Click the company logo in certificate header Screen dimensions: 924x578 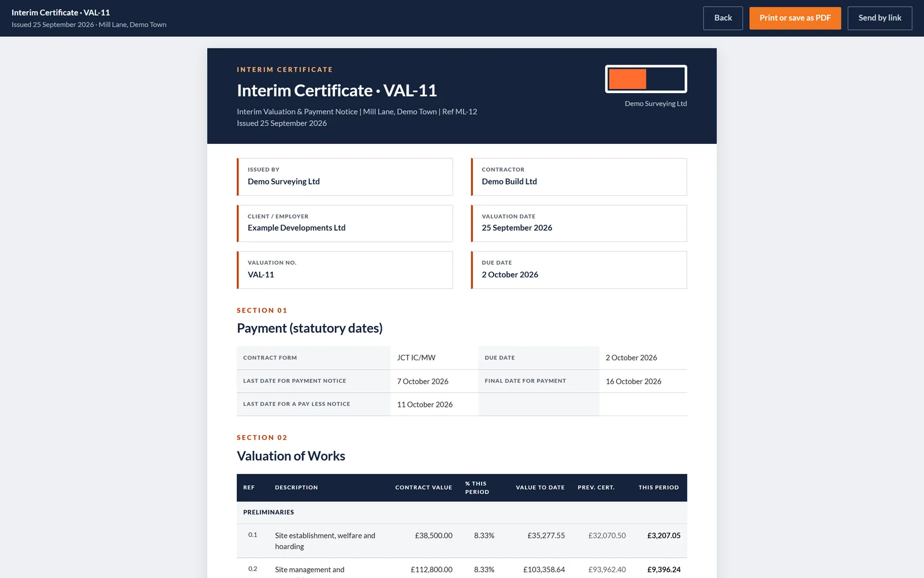(646, 79)
